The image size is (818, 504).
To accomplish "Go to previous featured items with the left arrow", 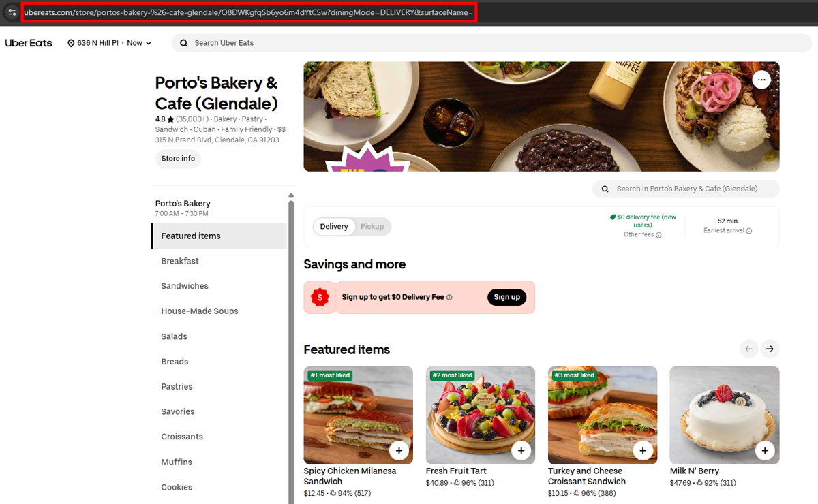I will 748,349.
